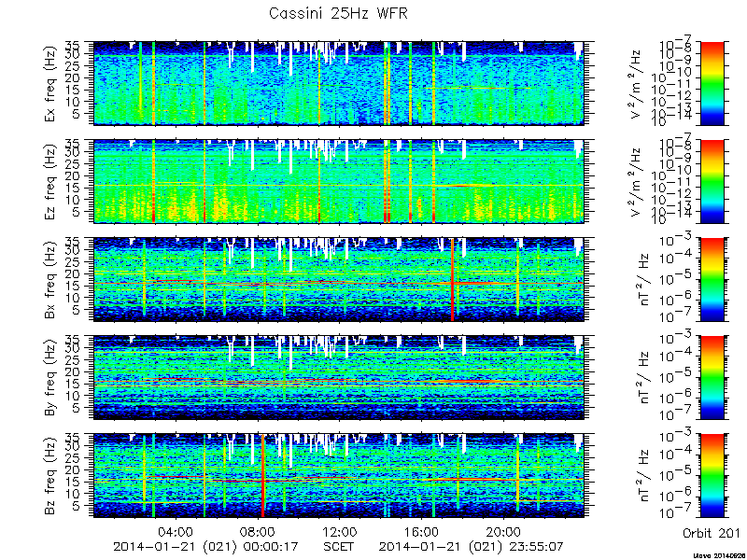Click the red vertical spike in the Bx spectrogram

point(452,279)
